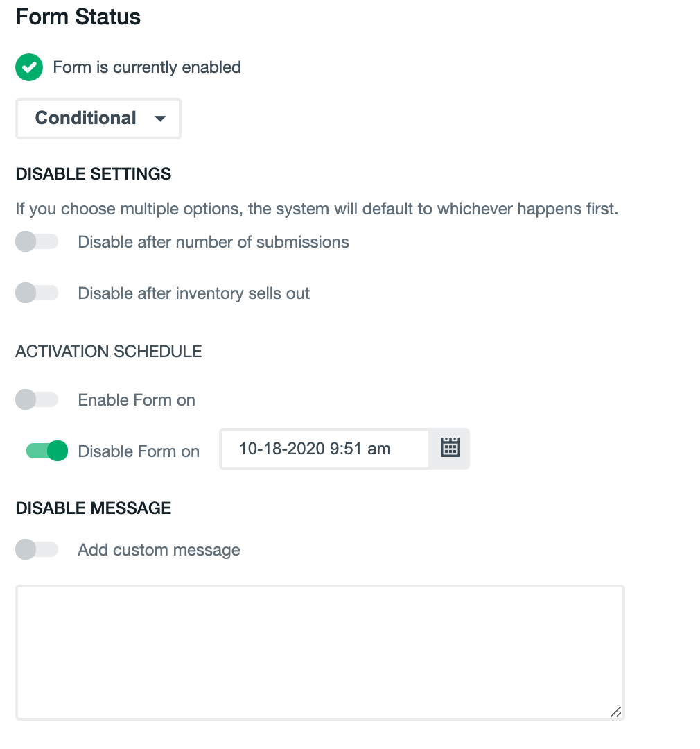Click the date field showing 10-18-2020
The image size is (700, 749).
pos(323,449)
